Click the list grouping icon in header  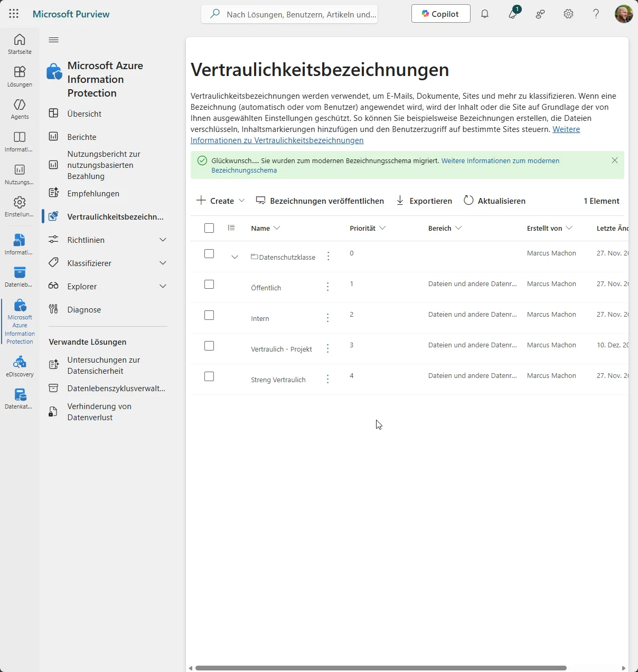pyautogui.click(x=231, y=228)
